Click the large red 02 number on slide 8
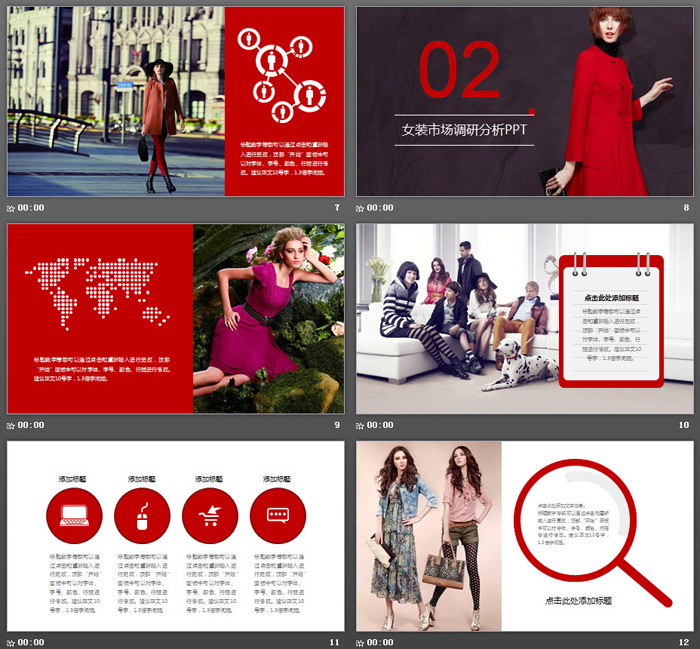 [459, 72]
